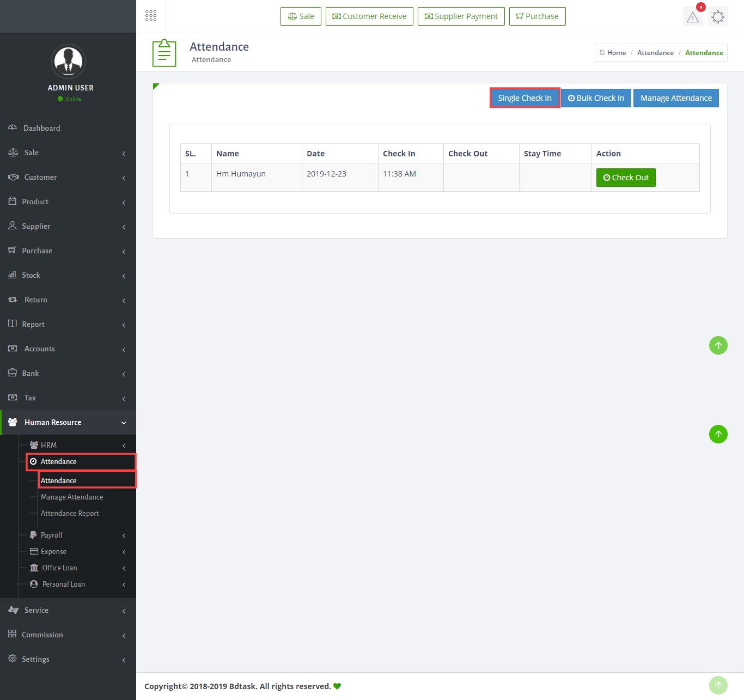
Task: Click the Customer Receive shortcut button
Action: [x=369, y=16]
